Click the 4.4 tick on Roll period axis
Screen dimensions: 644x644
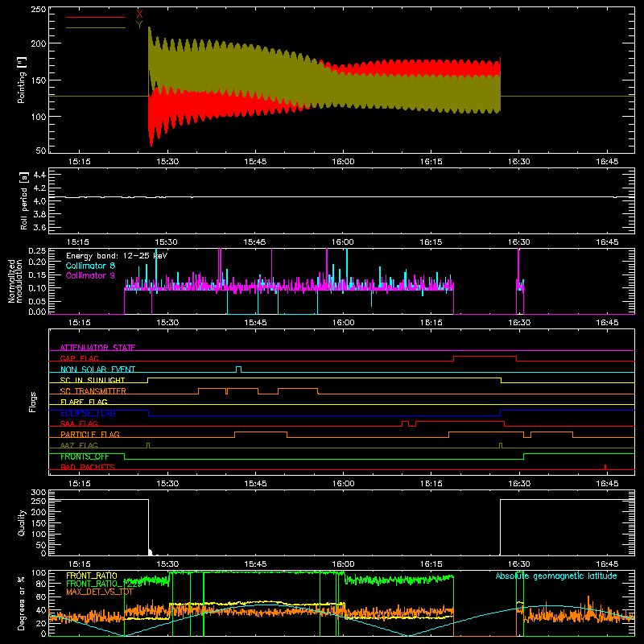pyautogui.click(x=39, y=175)
